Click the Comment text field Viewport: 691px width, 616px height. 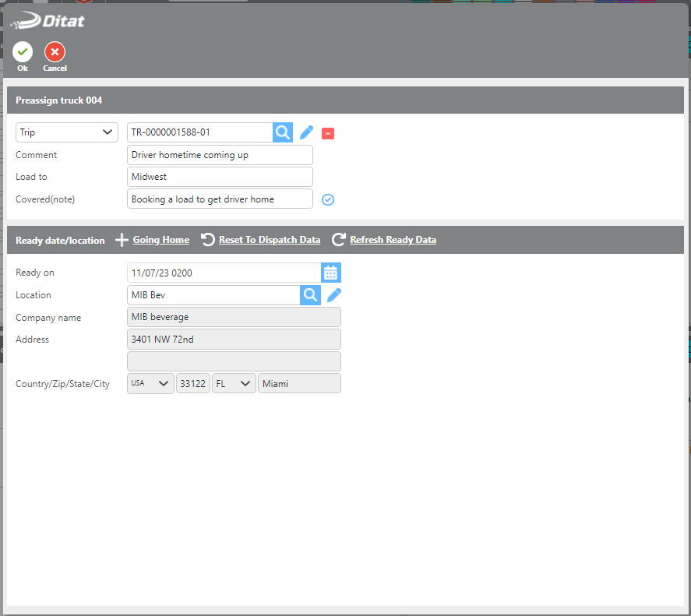(220, 155)
